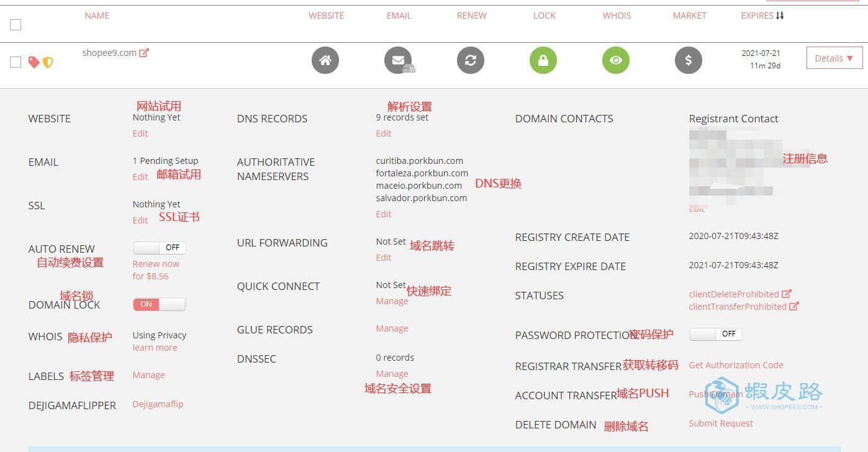Image resolution: width=868 pixels, height=452 pixels.
Task: Click the red label tag icon
Action: tap(34, 62)
